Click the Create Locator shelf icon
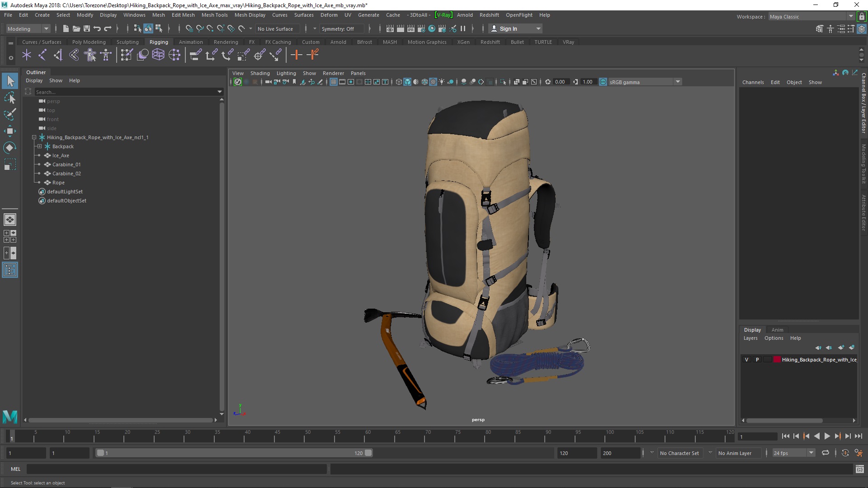 tap(27, 55)
